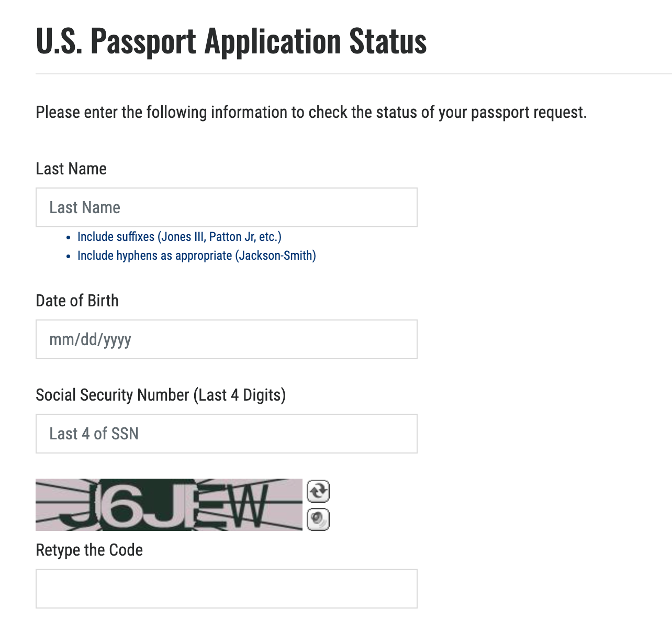This screenshot has width=672, height=619.
Task: Click the U.S. Passport Application Status heading
Action: [231, 41]
